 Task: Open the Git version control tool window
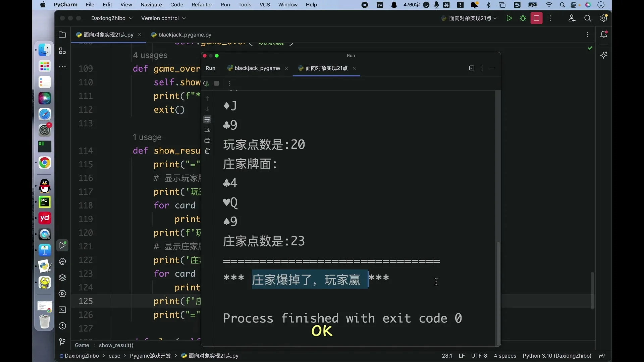click(x=62, y=342)
